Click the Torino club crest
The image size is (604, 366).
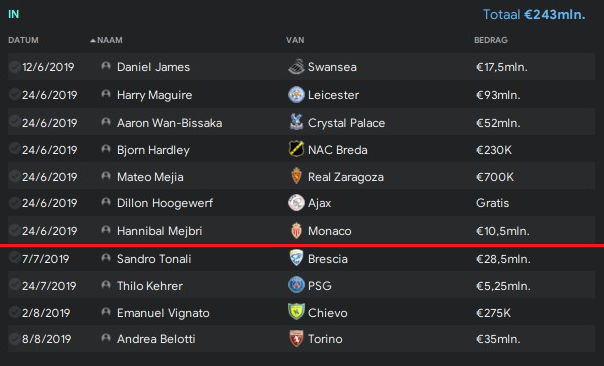coord(296,339)
